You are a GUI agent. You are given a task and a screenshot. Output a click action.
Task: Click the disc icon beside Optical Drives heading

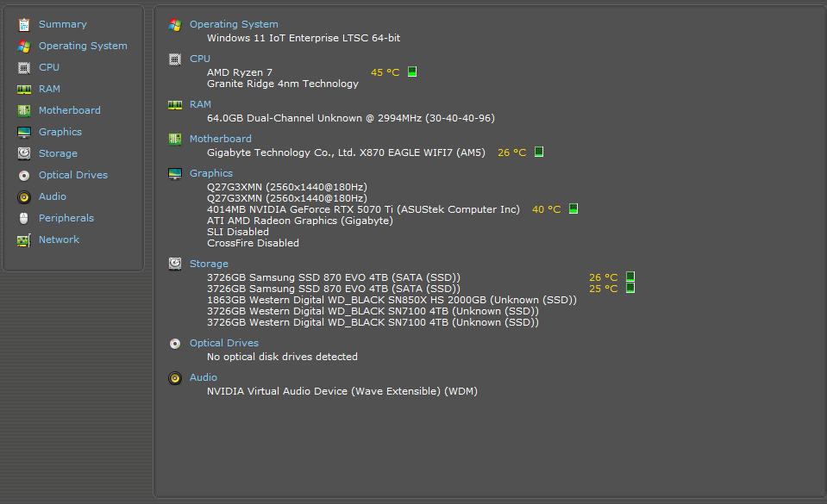coord(175,344)
